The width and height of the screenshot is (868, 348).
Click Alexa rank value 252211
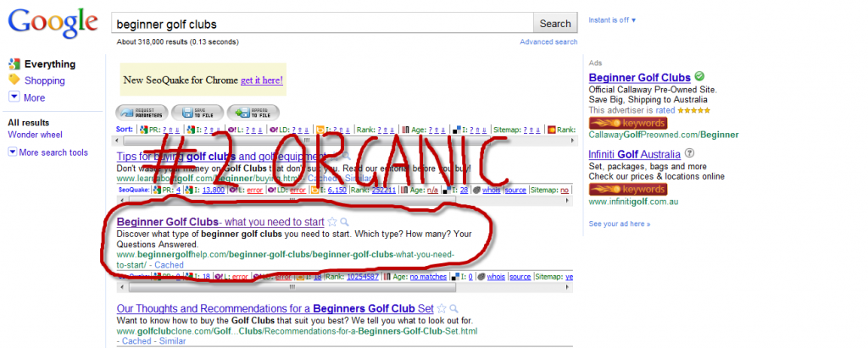point(384,190)
